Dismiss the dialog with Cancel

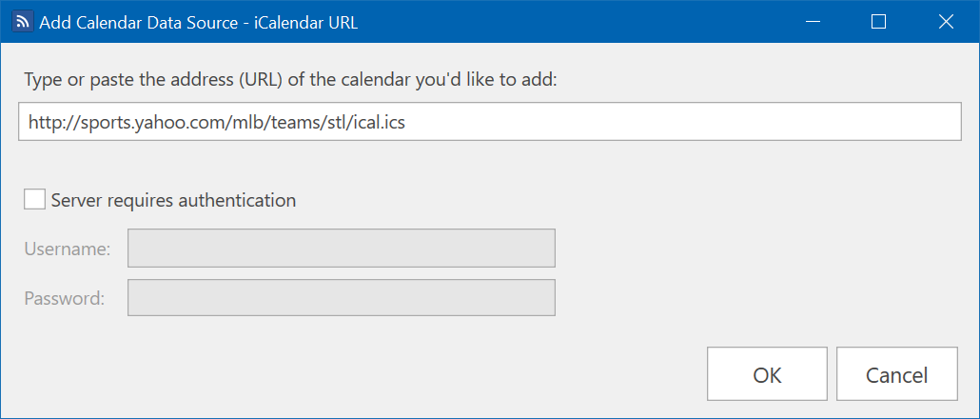pos(897,374)
